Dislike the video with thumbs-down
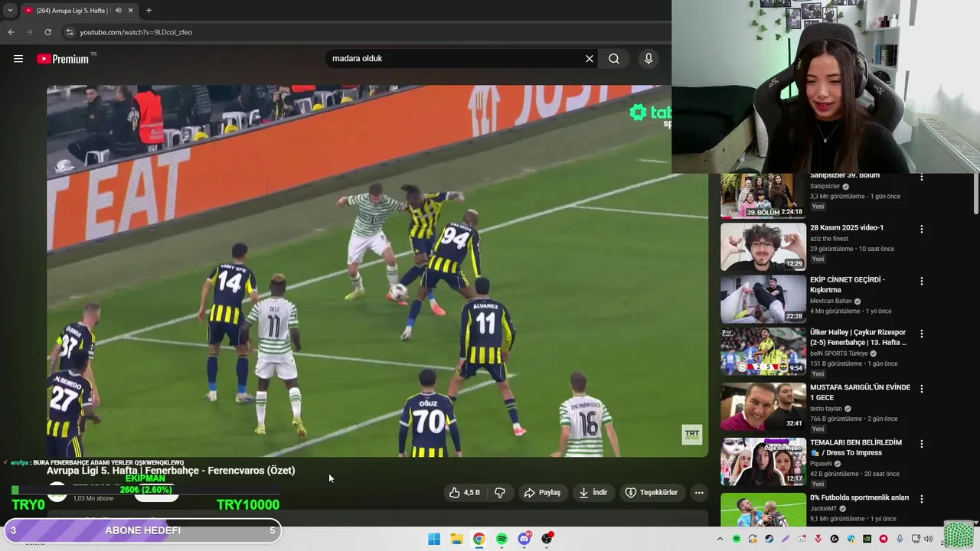Screen dimensions: 980x551 tap(500, 493)
